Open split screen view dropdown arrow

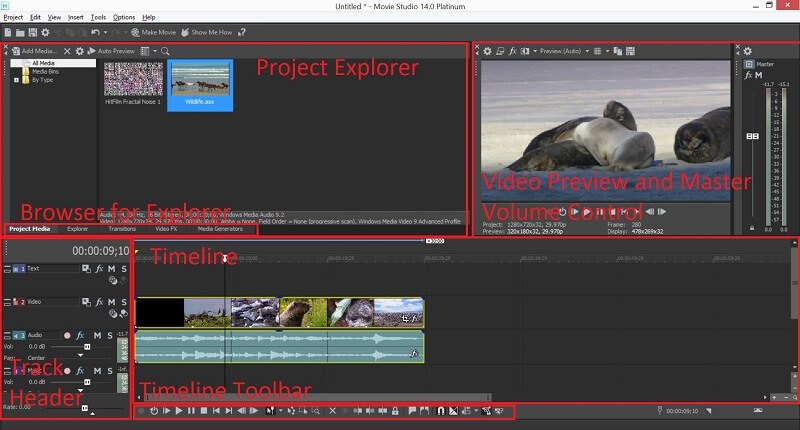click(x=535, y=51)
